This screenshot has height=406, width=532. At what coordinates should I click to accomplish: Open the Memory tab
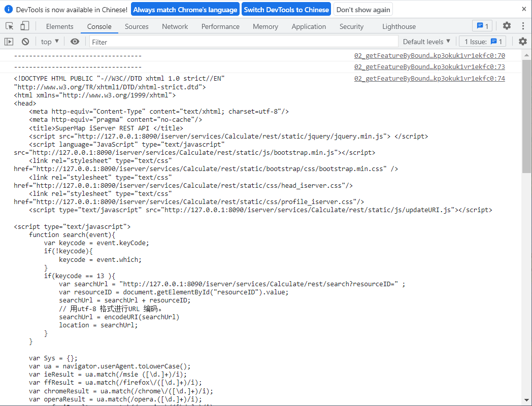265,26
